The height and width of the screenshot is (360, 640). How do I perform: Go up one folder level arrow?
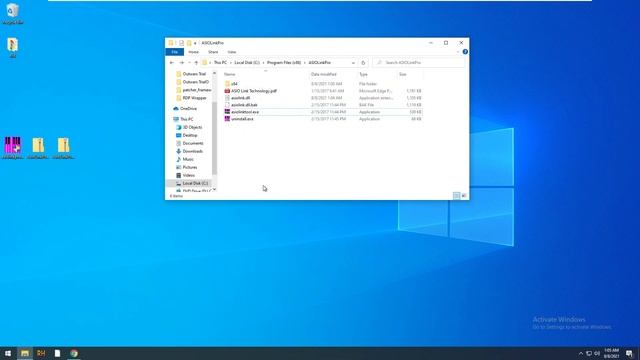point(196,63)
